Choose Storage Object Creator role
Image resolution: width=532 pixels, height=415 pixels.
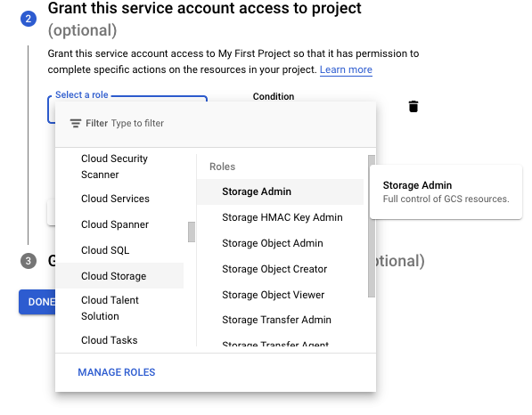[x=280, y=269]
